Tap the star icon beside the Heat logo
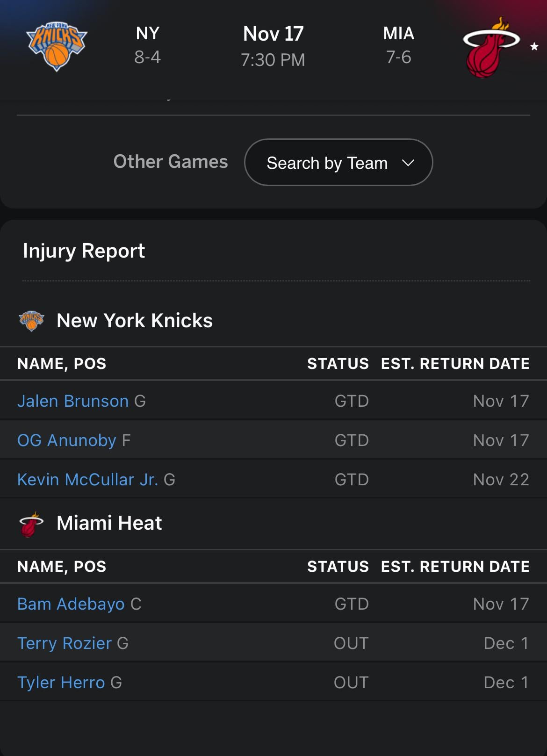This screenshot has width=547, height=756. click(534, 46)
